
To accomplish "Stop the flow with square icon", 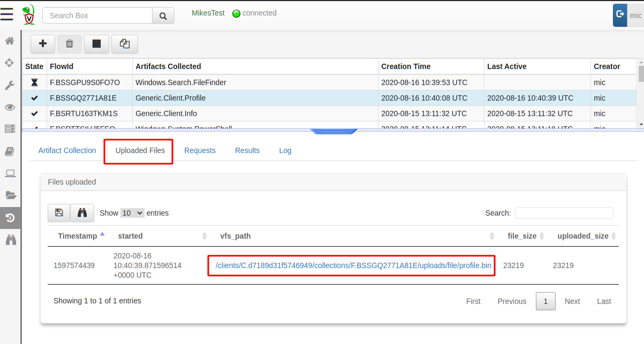I will point(96,44).
